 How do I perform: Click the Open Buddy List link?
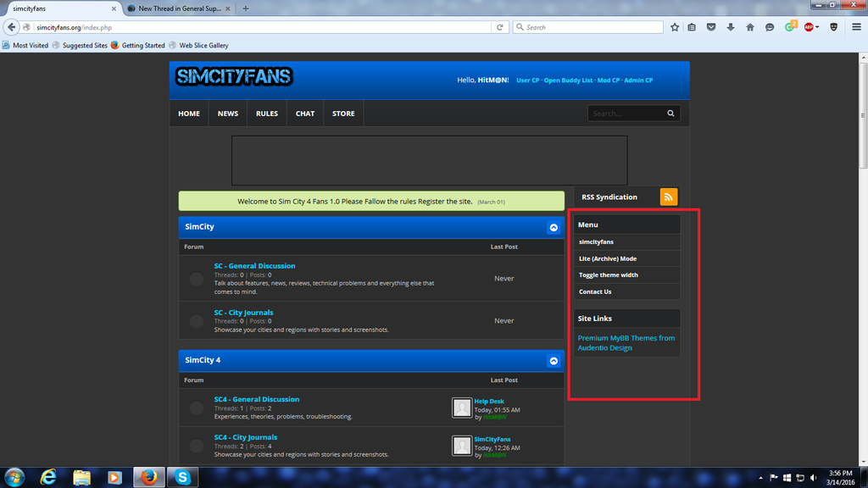[x=568, y=80]
